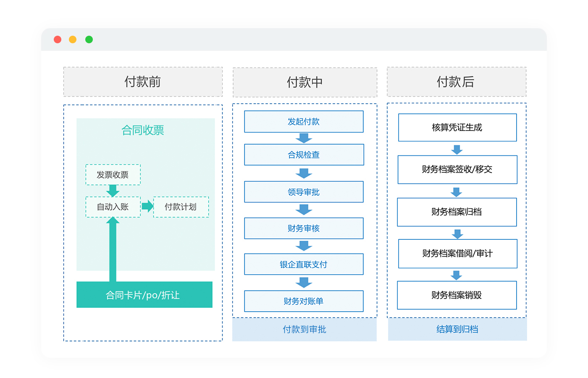Screen dimensions: 588x378
Task: Click arrow below 领导审批
Action: point(304,210)
